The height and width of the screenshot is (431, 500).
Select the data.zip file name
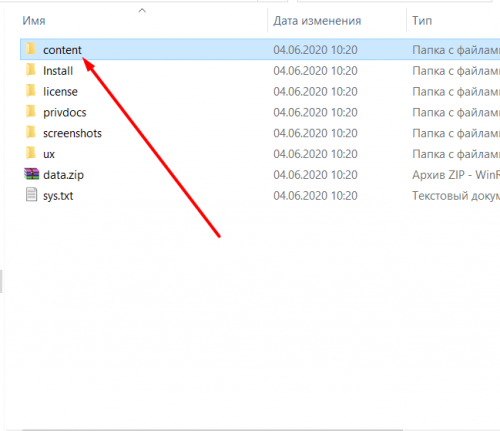(x=63, y=175)
